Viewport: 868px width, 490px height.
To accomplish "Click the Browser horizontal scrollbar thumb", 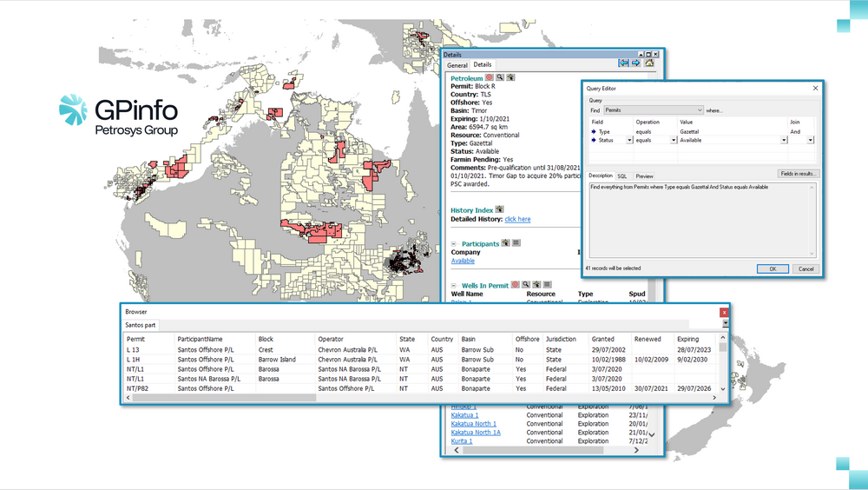I will point(224,397).
